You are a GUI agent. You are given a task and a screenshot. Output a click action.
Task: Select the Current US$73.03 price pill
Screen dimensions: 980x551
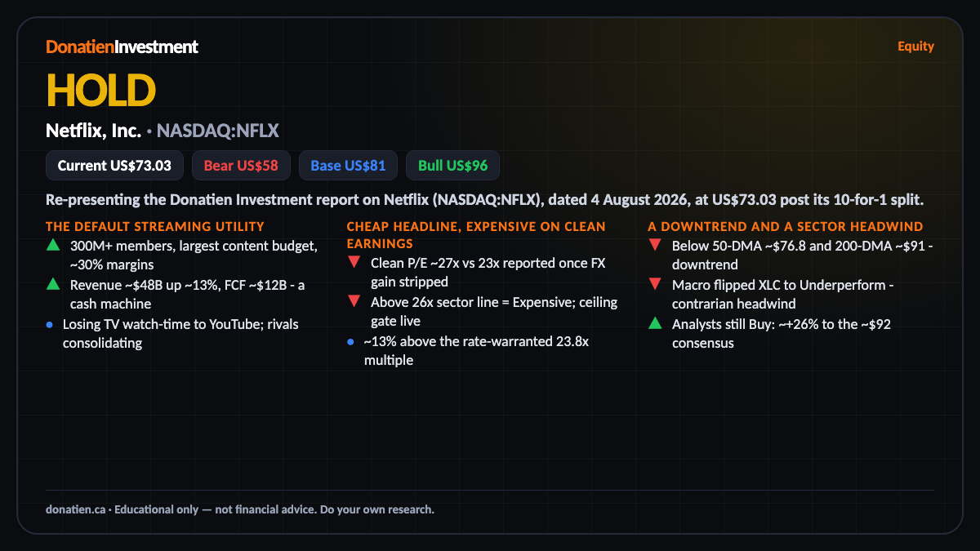114,166
